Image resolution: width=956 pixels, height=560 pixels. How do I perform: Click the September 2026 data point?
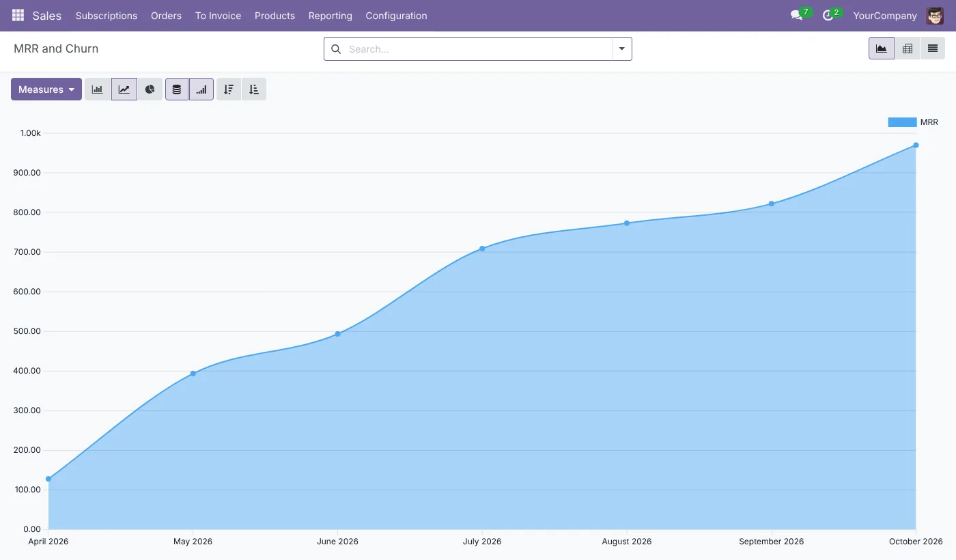pos(772,204)
